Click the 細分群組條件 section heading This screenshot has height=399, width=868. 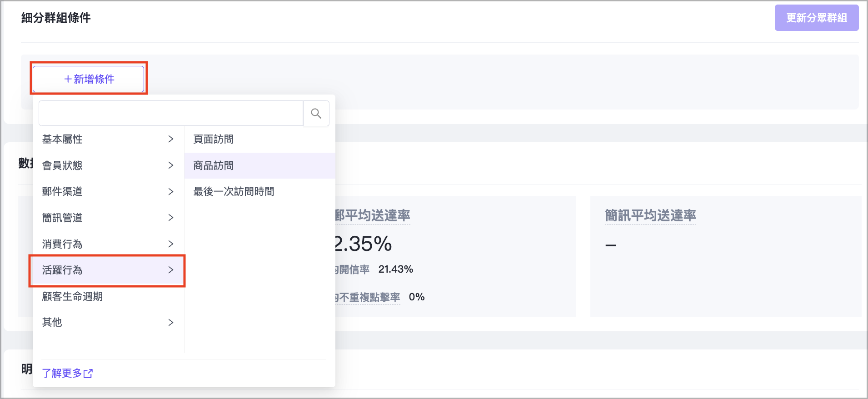[56, 18]
